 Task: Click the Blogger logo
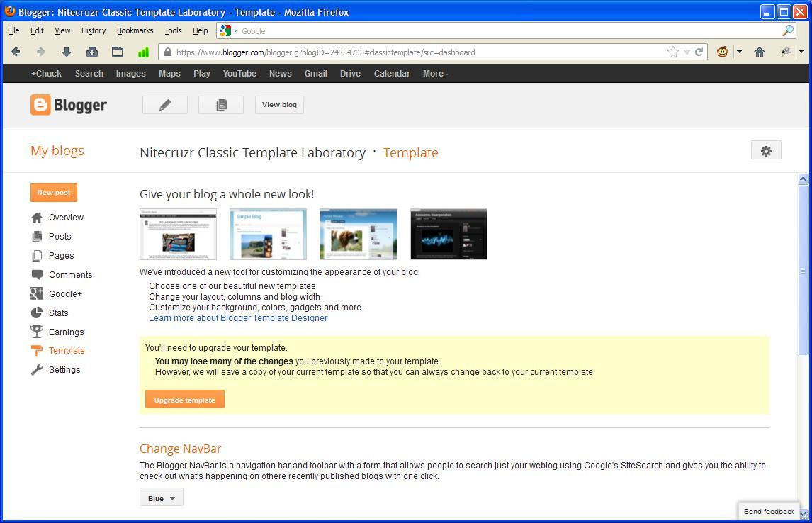point(68,105)
